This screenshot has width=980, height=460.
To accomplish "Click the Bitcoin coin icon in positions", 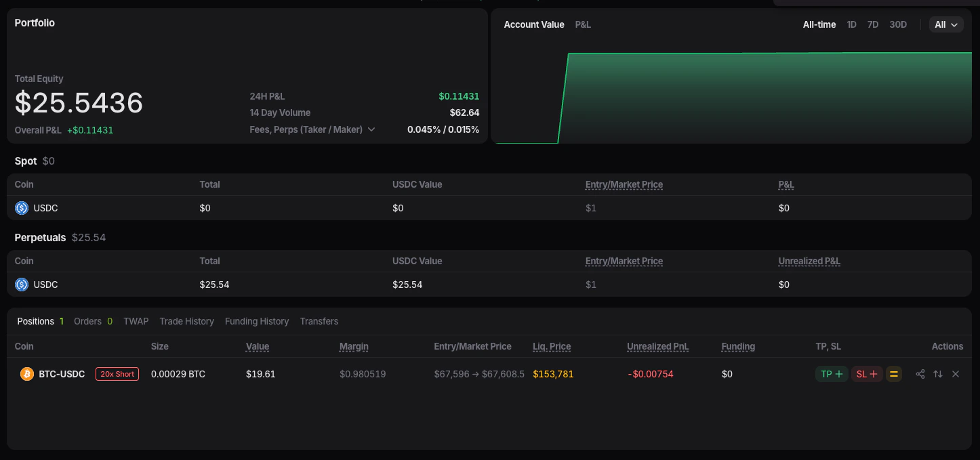I will coord(27,374).
